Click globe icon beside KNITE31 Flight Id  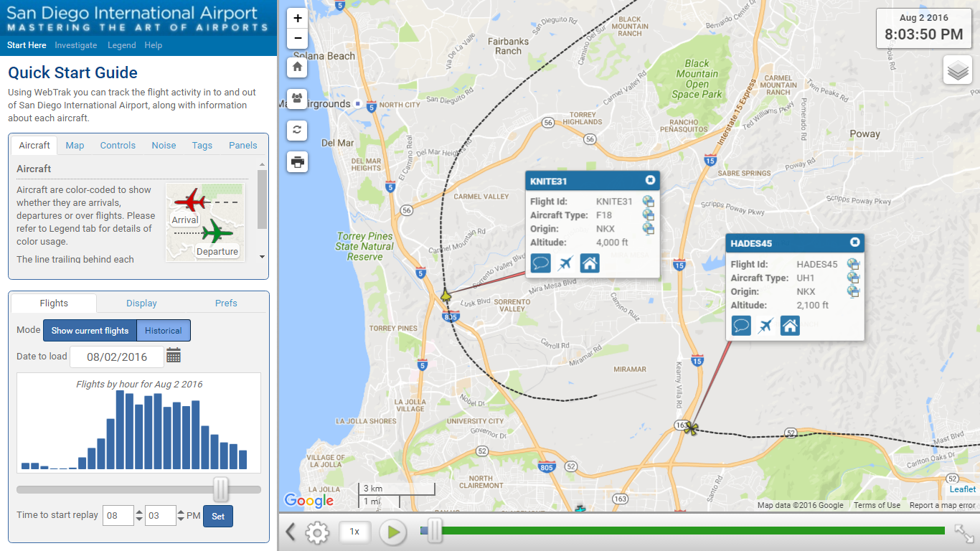pyautogui.click(x=649, y=202)
